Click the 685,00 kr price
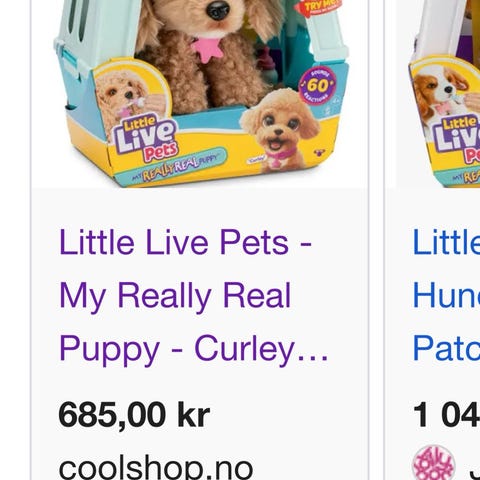This screenshot has height=480, width=480. (x=134, y=415)
